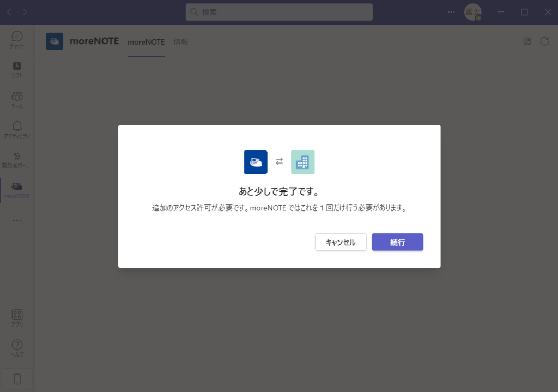
Task: Open the チャット (Chat) sidebar icon
Action: pos(17,39)
